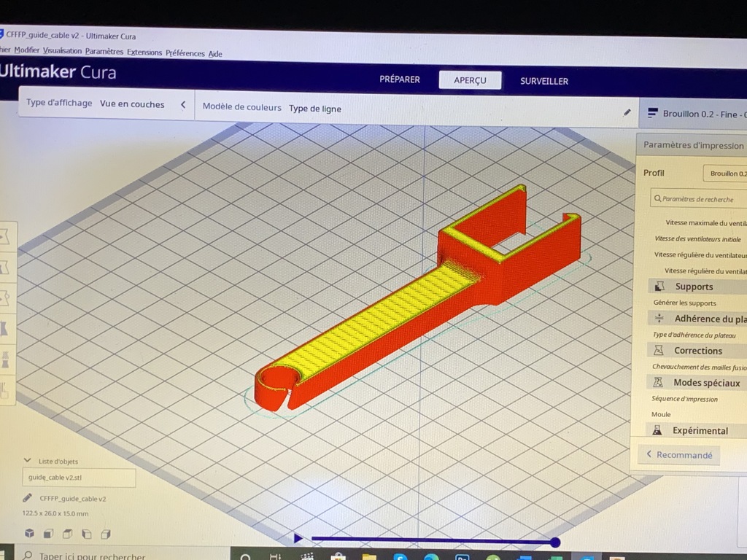Click the Recommandé button
Screen dimensions: 747x560
point(679,455)
